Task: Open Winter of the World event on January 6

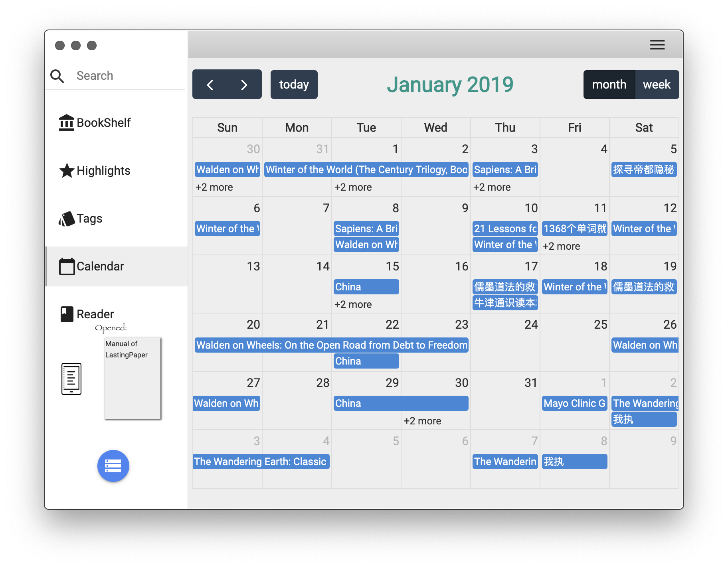Action: click(227, 229)
